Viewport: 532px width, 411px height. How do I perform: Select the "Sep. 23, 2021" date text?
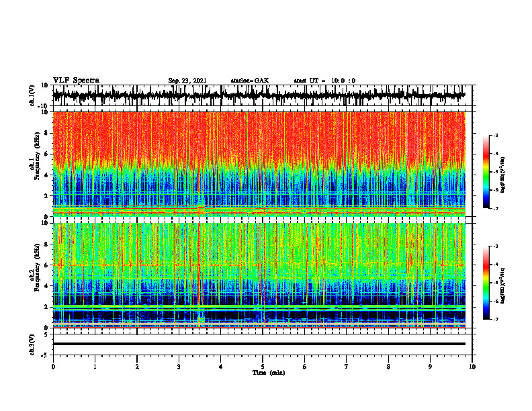187,81
